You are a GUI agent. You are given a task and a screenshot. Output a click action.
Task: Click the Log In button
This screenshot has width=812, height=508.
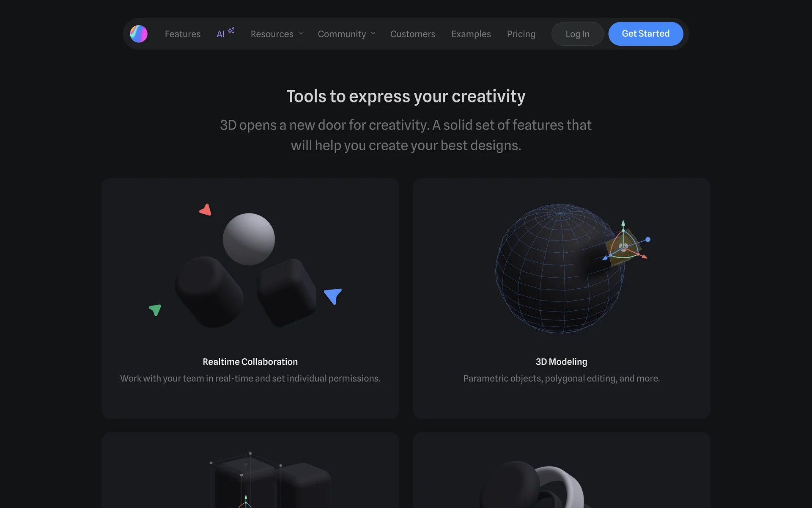[x=577, y=34]
